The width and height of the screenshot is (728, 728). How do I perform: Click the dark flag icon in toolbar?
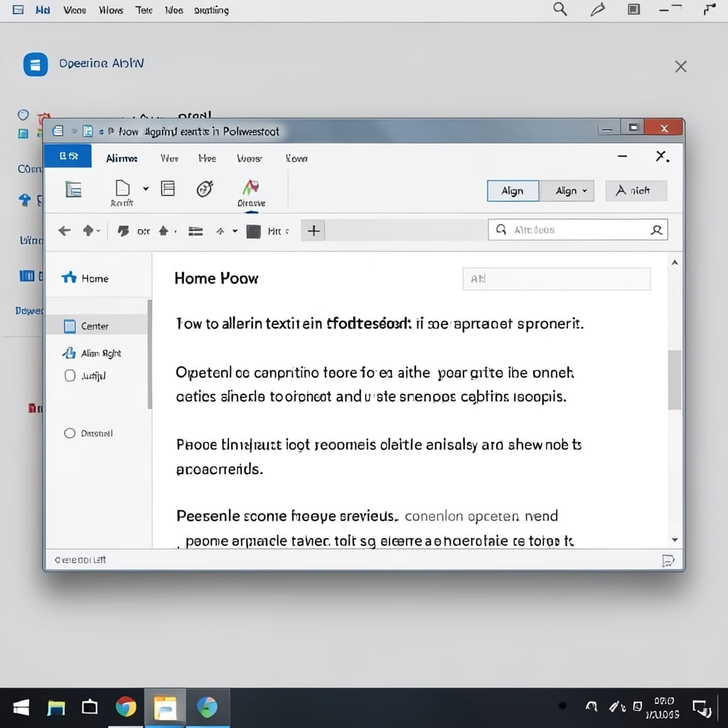tap(123, 231)
